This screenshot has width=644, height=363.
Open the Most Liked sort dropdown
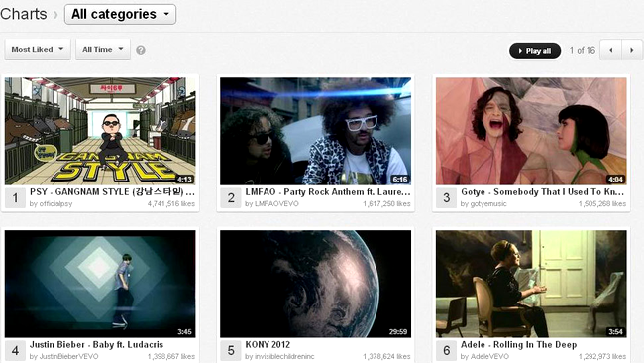pos(38,49)
